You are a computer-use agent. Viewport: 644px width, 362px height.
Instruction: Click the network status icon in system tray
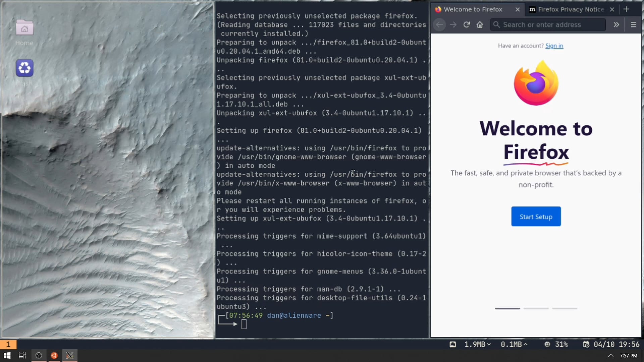(453, 344)
